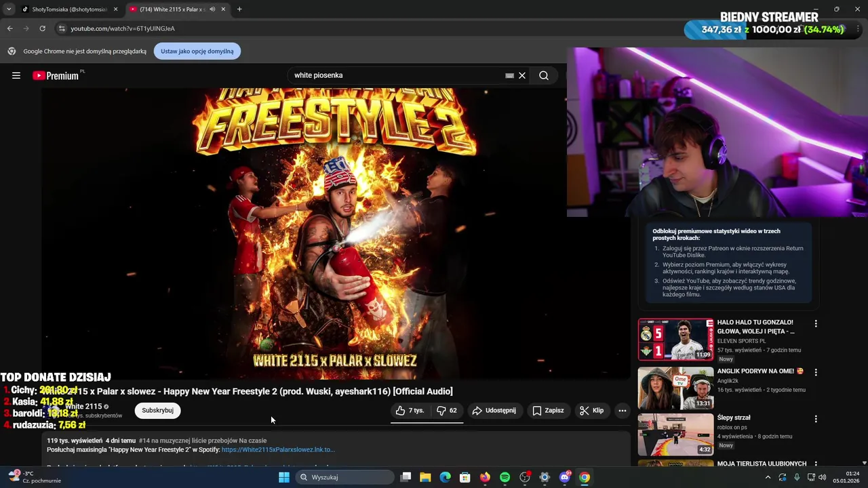Open Firefox from taskbar
Viewport: 868px width, 488px height.
[485, 477]
